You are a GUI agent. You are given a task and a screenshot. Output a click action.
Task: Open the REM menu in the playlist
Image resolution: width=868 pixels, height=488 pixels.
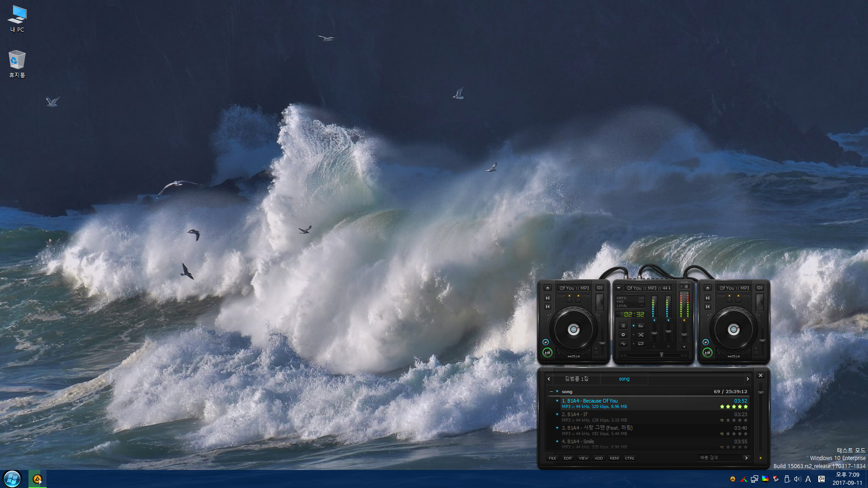[x=614, y=458]
